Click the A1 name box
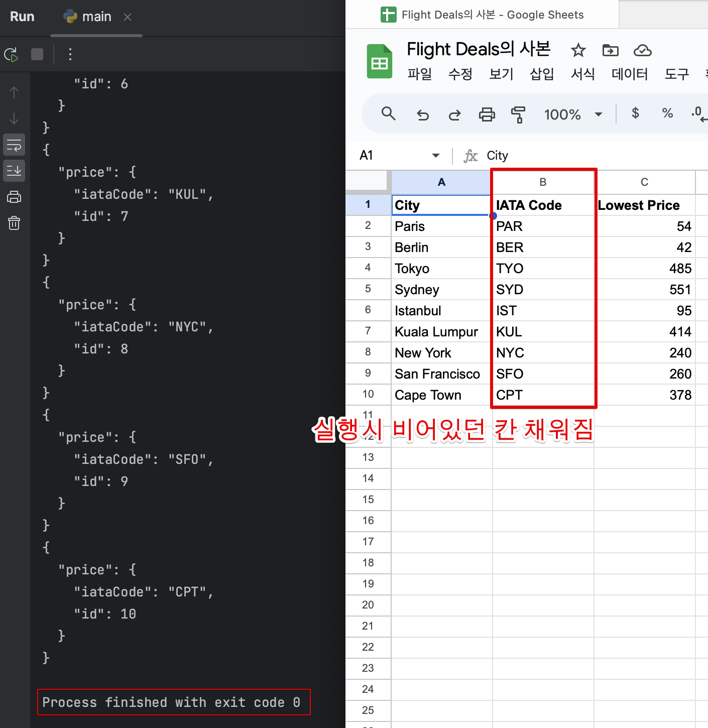 point(391,156)
